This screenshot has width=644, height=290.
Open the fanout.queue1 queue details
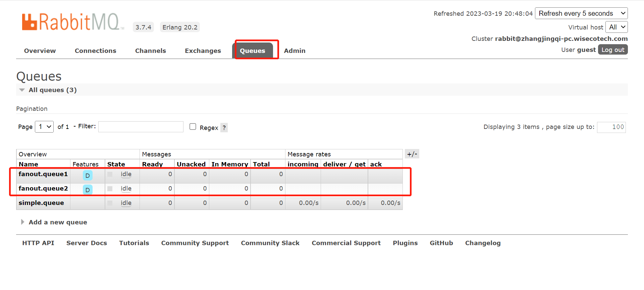click(43, 174)
